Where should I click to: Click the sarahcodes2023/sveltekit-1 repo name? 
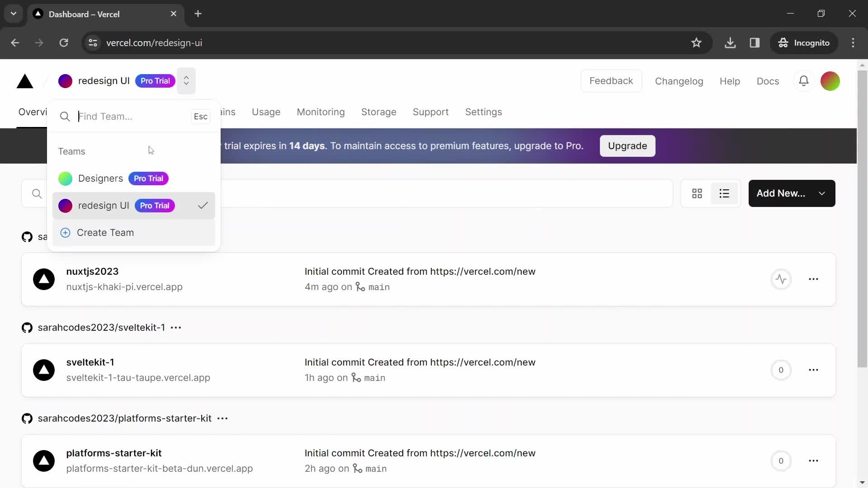101,328
